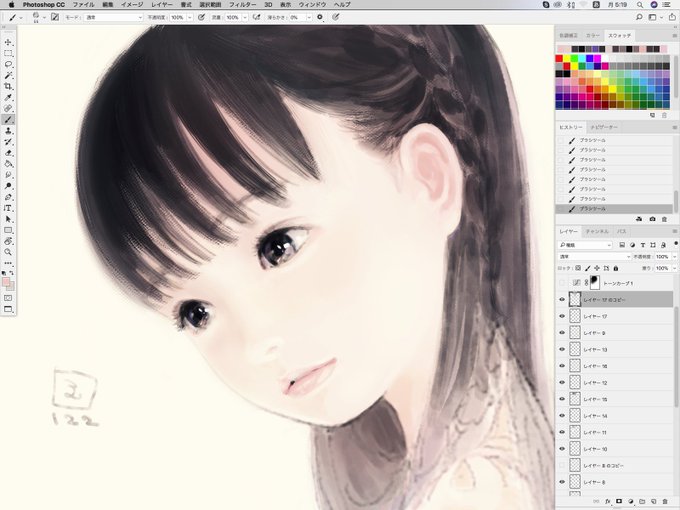Open the layer blend mode dropdown
Image resolution: width=680 pixels, height=510 pixels.
point(594,257)
